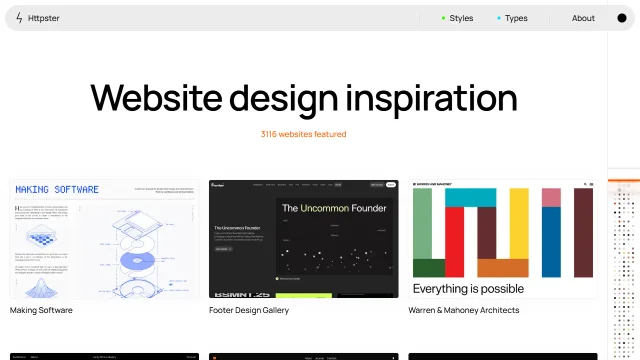Open the Making Software website thumbnail
This screenshot has height=360, width=640.
point(104,239)
